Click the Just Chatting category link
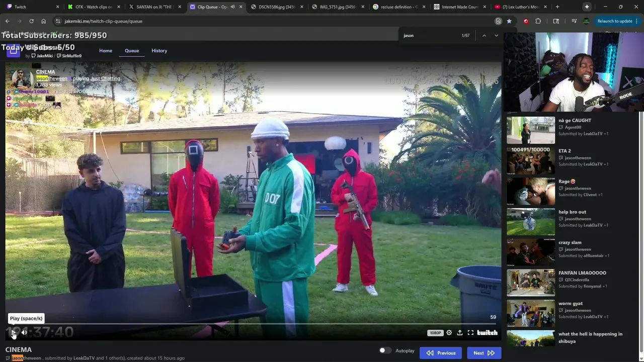The width and height of the screenshot is (644, 362). tap(105, 78)
